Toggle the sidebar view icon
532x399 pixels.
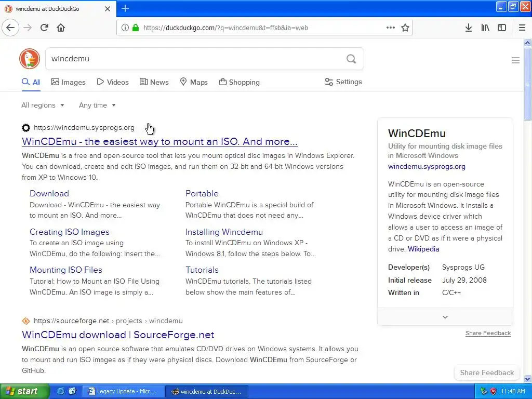pyautogui.click(x=502, y=28)
